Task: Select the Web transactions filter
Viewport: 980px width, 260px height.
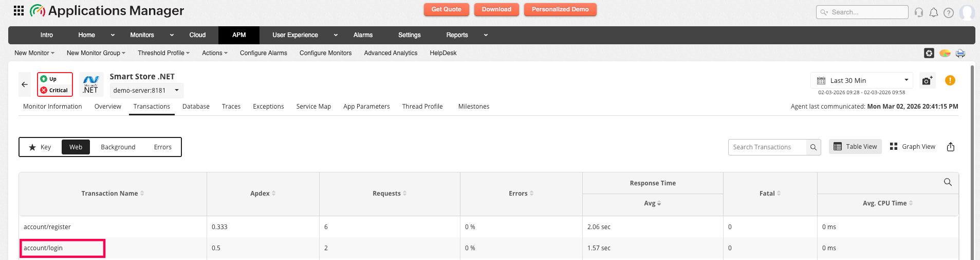Action: click(x=76, y=147)
